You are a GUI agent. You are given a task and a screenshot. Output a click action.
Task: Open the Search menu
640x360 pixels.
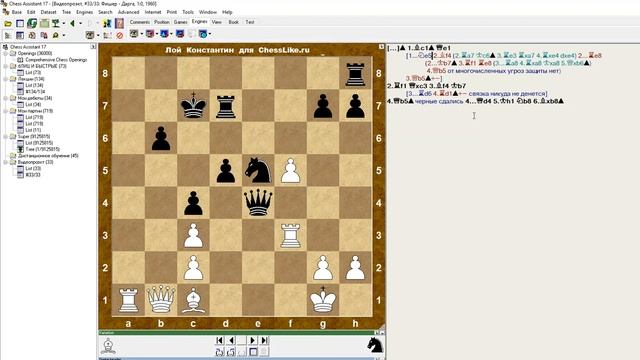coord(105,12)
